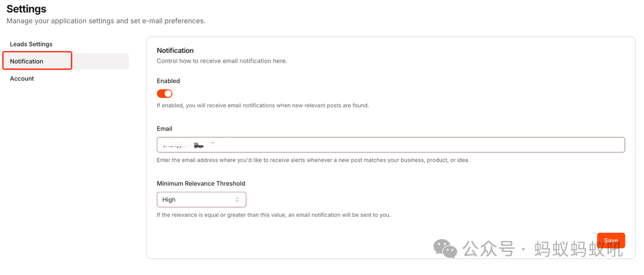The image size is (644, 275).
Task: Open the Leads Settings section
Action: tap(31, 44)
